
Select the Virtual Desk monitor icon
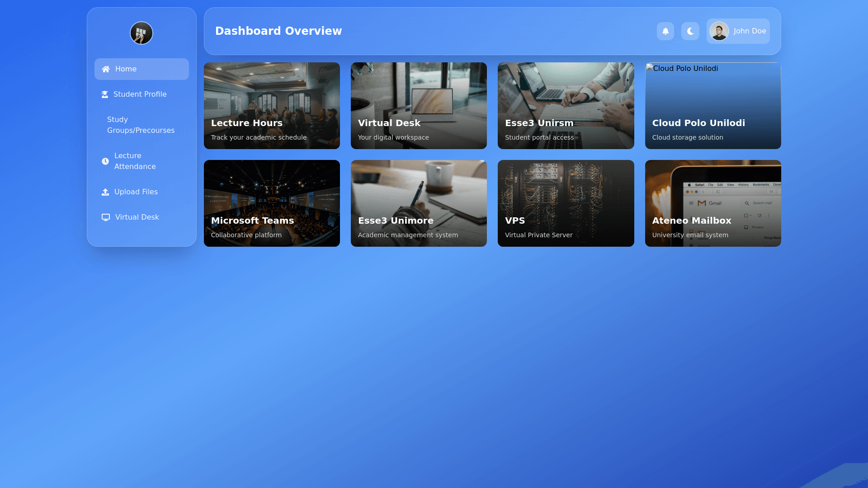(105, 217)
